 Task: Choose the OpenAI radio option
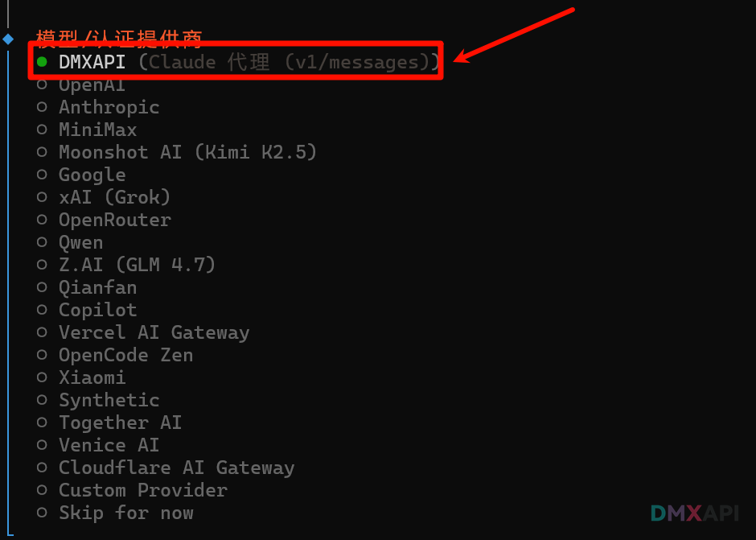(92, 85)
